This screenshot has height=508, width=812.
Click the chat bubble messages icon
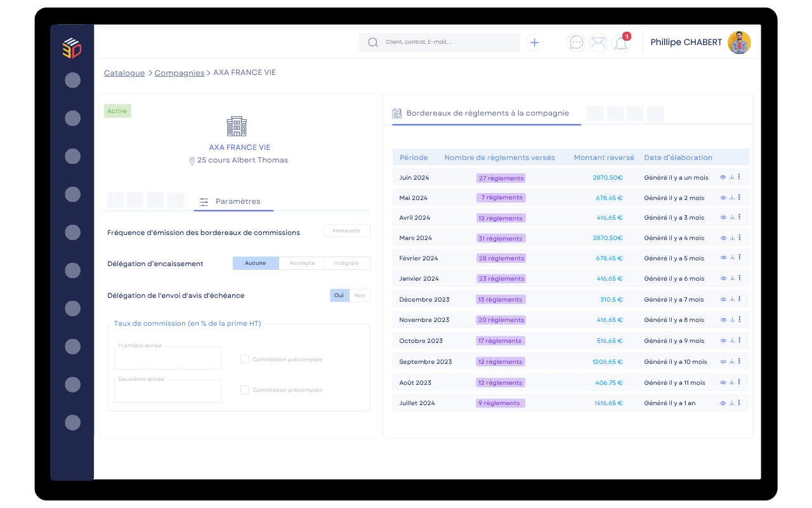click(576, 43)
